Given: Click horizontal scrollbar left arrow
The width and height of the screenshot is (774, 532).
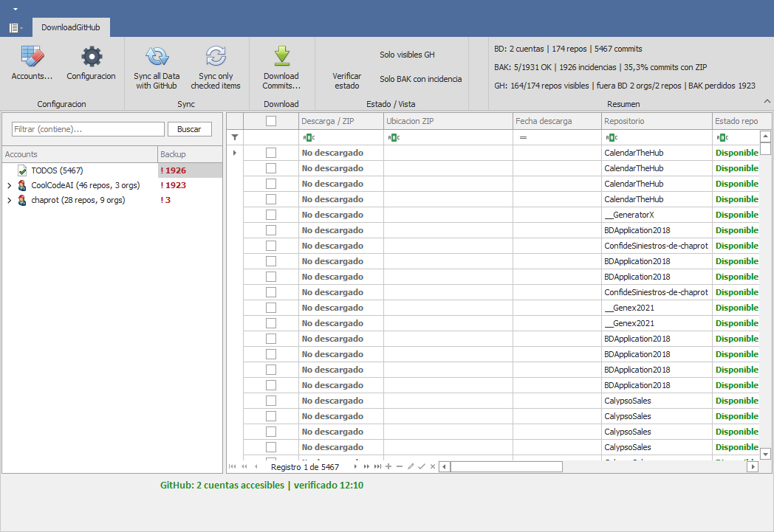Looking at the screenshot, I should tap(445, 466).
